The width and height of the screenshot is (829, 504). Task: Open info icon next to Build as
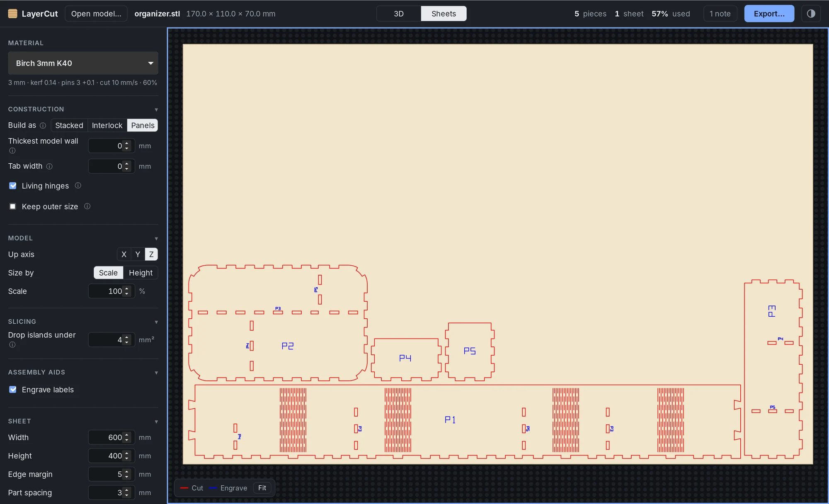(x=43, y=126)
